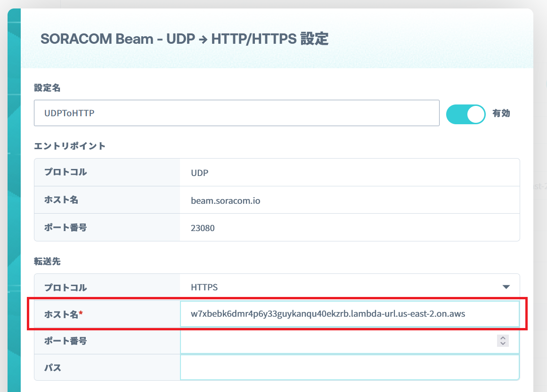Click the 有効 label next to the switch
This screenshot has height=392, width=547.
501,113
